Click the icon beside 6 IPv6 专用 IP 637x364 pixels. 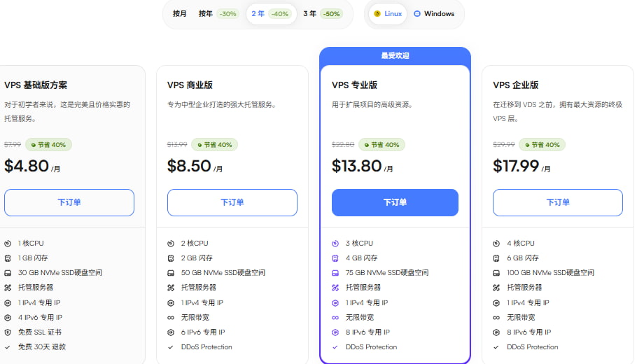pos(171,332)
